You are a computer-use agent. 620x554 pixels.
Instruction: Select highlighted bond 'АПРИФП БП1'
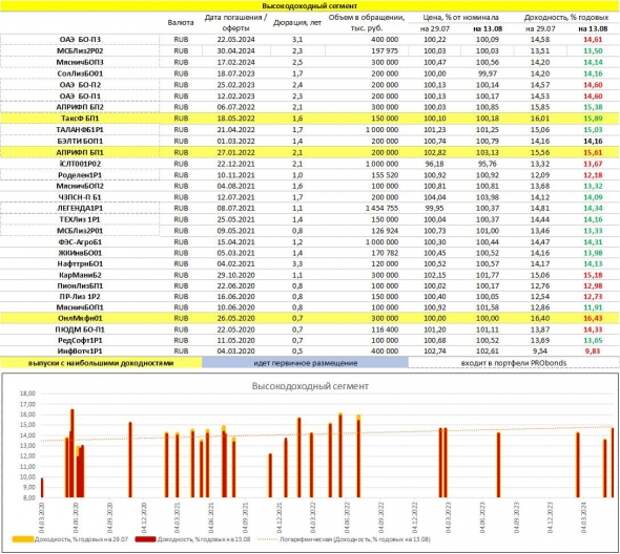[80, 153]
